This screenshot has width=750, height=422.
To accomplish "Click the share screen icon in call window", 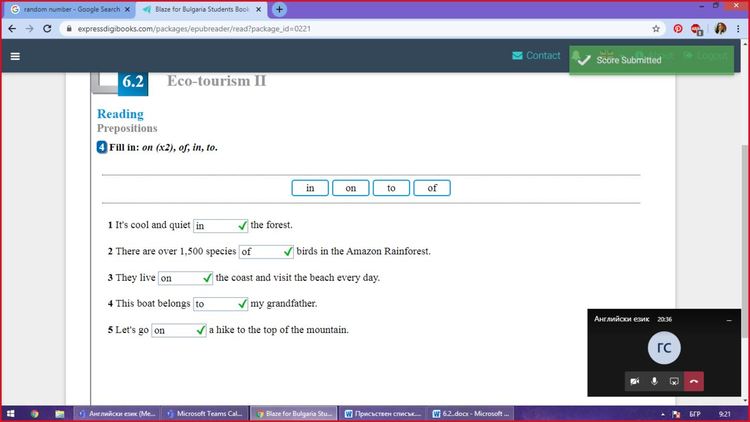I will [674, 381].
